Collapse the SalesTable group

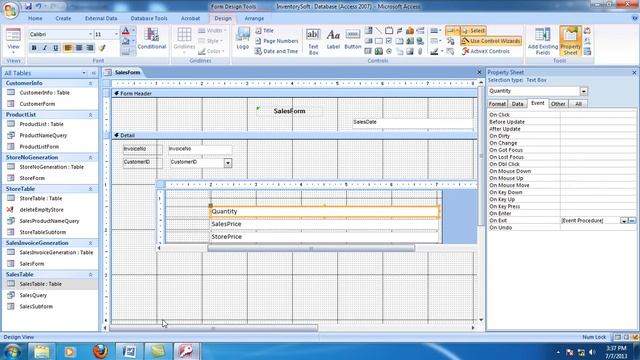[90, 275]
